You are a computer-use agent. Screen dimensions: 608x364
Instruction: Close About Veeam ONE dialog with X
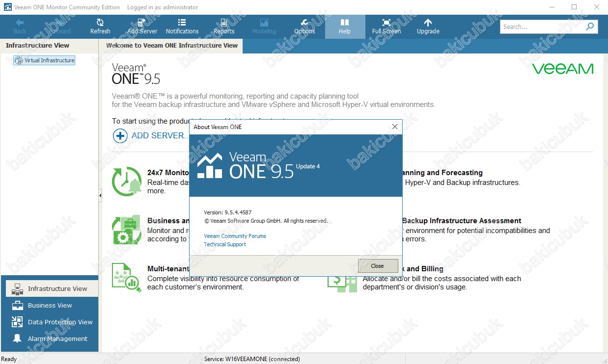[394, 127]
